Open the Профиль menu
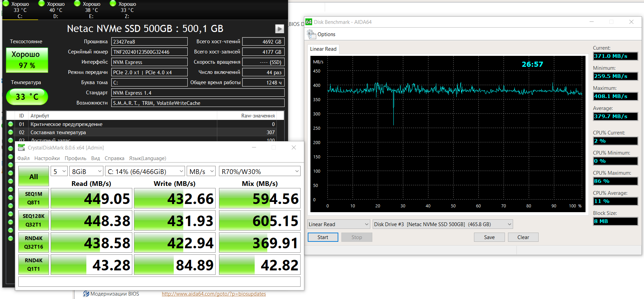This screenshot has width=644, height=299. 75,158
